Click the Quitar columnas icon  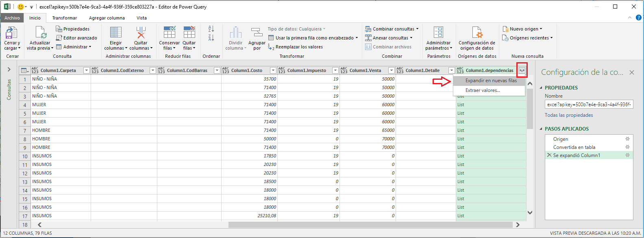point(141,33)
